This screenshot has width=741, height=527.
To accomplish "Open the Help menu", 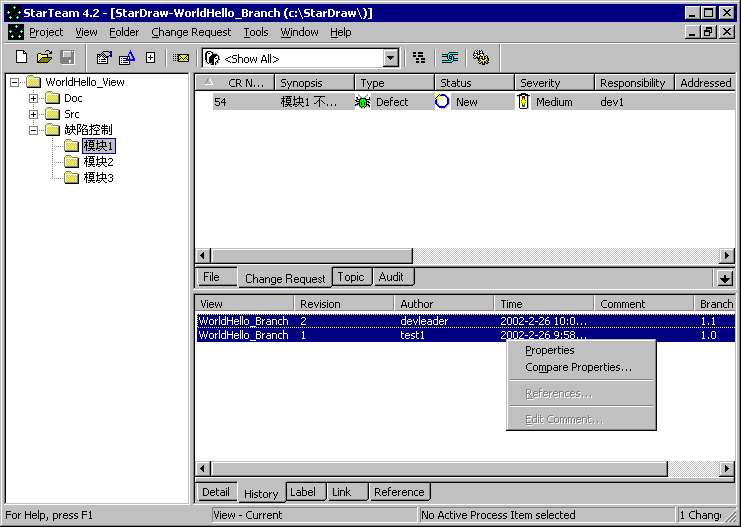I will pyautogui.click(x=340, y=32).
